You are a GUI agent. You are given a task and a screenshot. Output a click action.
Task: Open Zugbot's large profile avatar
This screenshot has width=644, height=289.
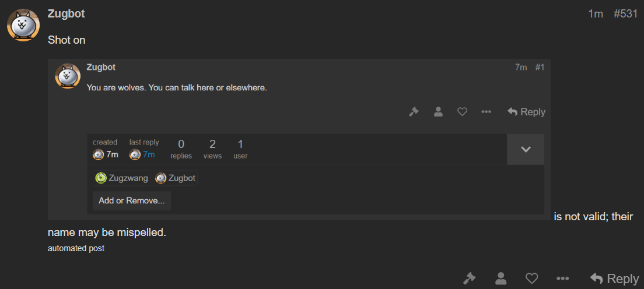(23, 25)
